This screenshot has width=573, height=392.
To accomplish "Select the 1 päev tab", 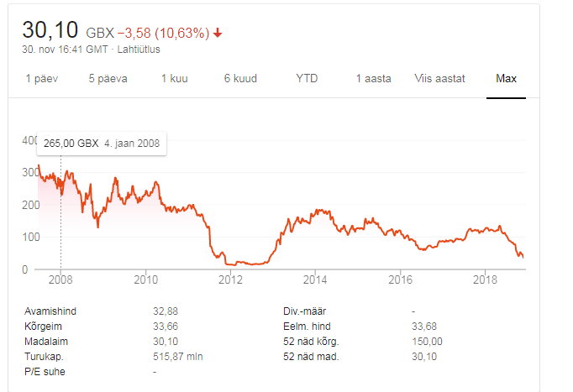I will point(41,79).
